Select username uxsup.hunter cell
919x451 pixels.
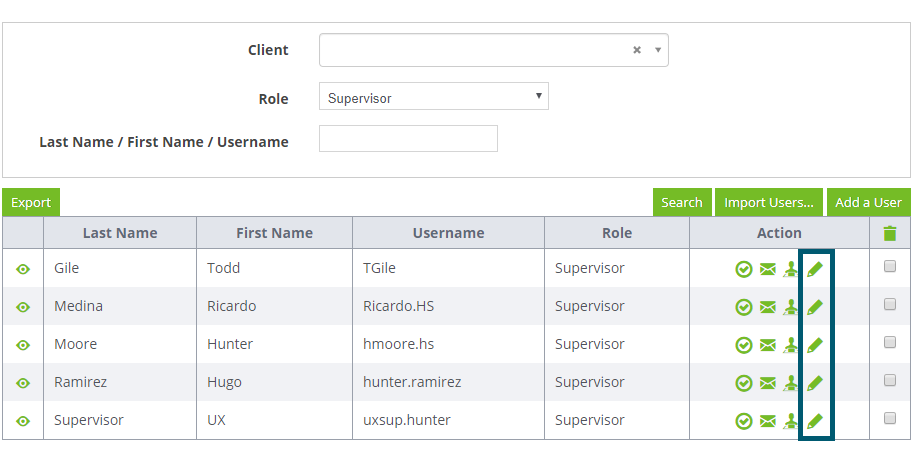(448, 421)
